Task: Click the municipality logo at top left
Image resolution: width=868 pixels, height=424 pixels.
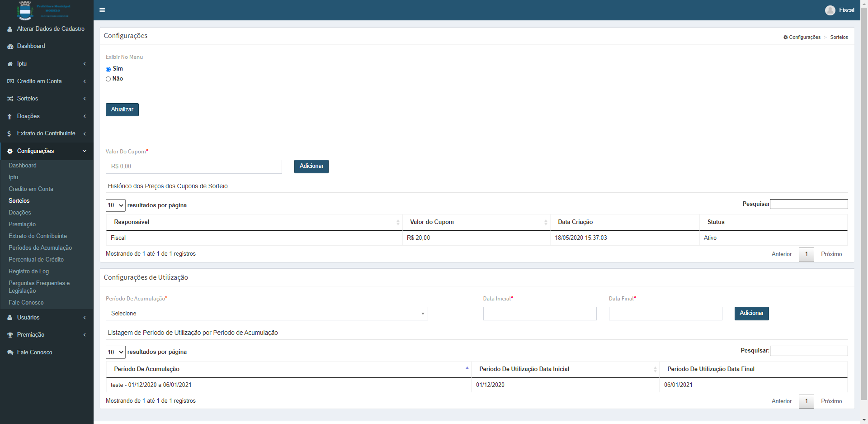Action: coord(25,10)
